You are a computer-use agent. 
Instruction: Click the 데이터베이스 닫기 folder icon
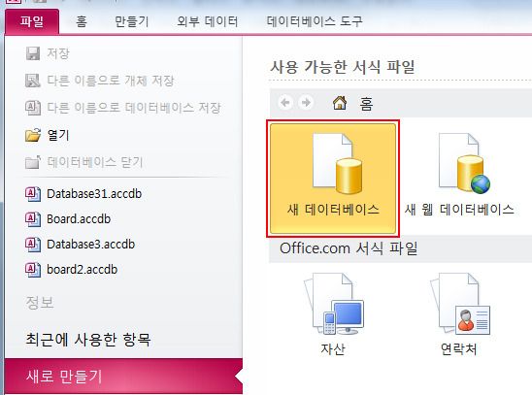click(33, 162)
